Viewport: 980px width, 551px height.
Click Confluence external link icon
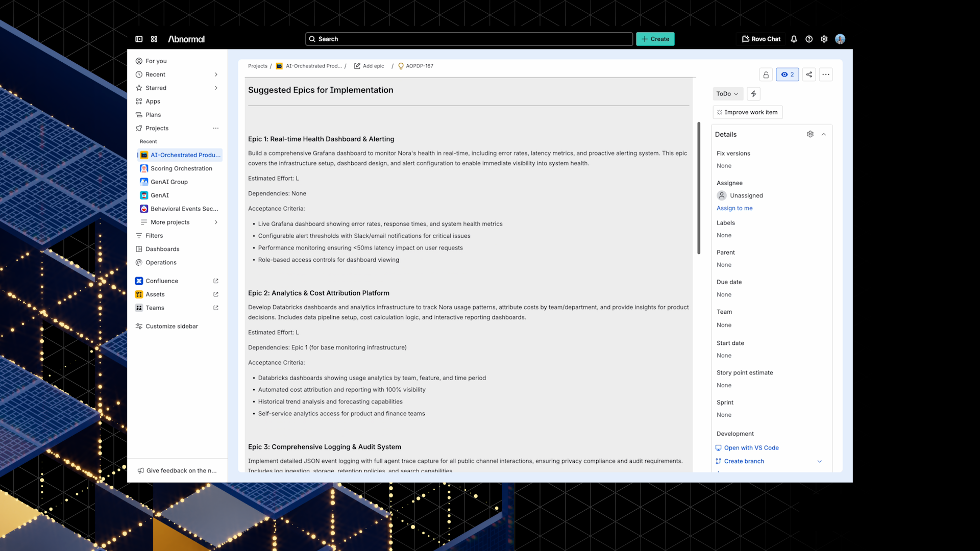[x=216, y=281]
